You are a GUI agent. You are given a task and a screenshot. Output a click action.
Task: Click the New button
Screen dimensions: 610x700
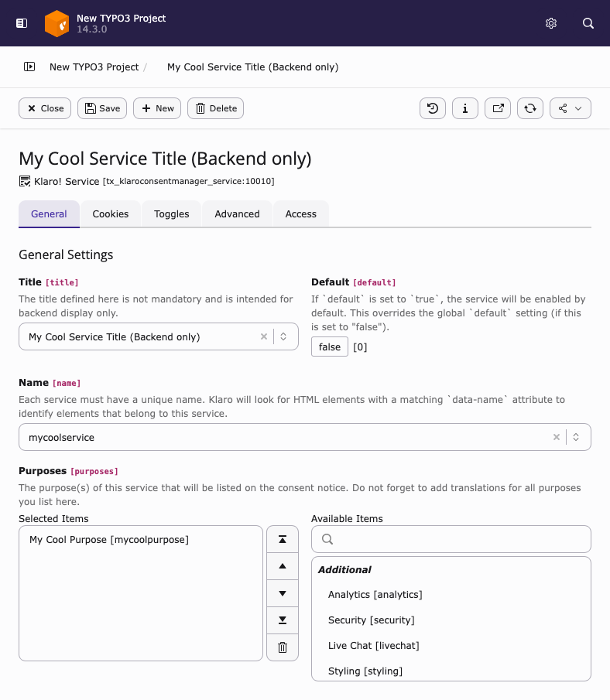click(x=157, y=108)
